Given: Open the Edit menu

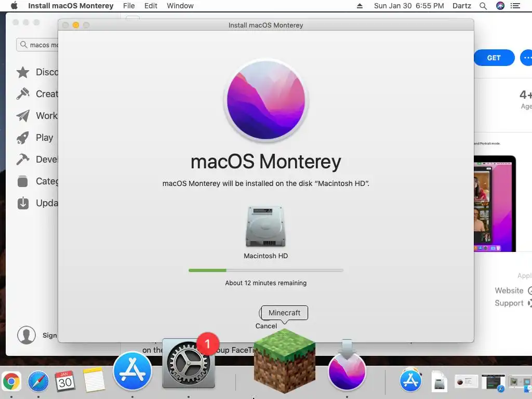Looking at the screenshot, I should pos(151,6).
